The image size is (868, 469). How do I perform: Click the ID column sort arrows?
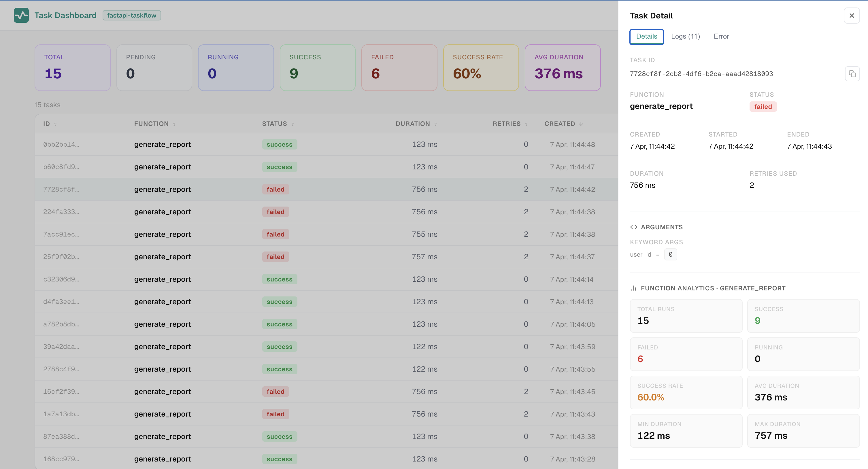click(x=56, y=124)
